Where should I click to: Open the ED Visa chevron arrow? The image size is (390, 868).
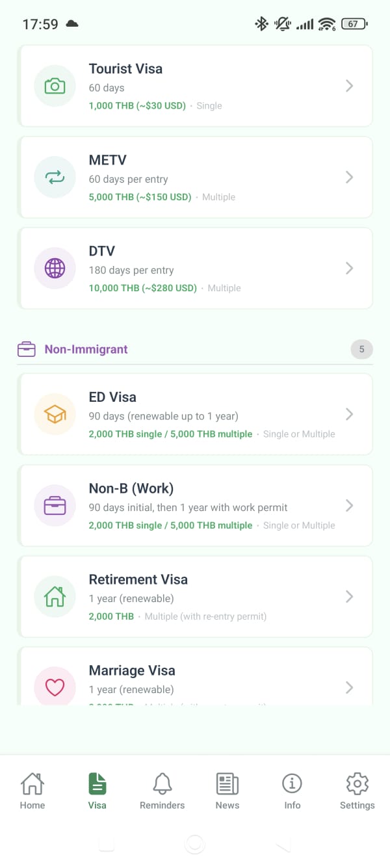point(349,414)
